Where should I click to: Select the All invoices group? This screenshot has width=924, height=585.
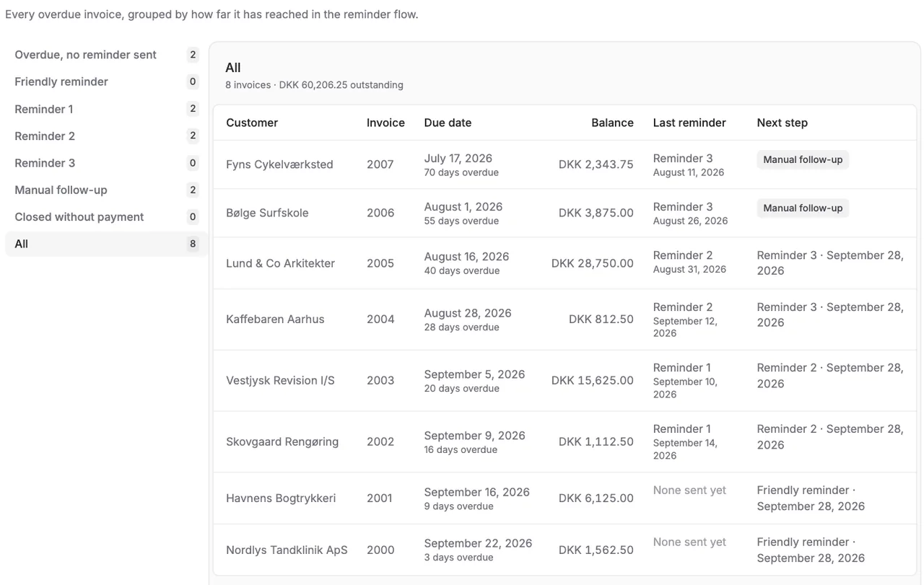click(x=106, y=244)
